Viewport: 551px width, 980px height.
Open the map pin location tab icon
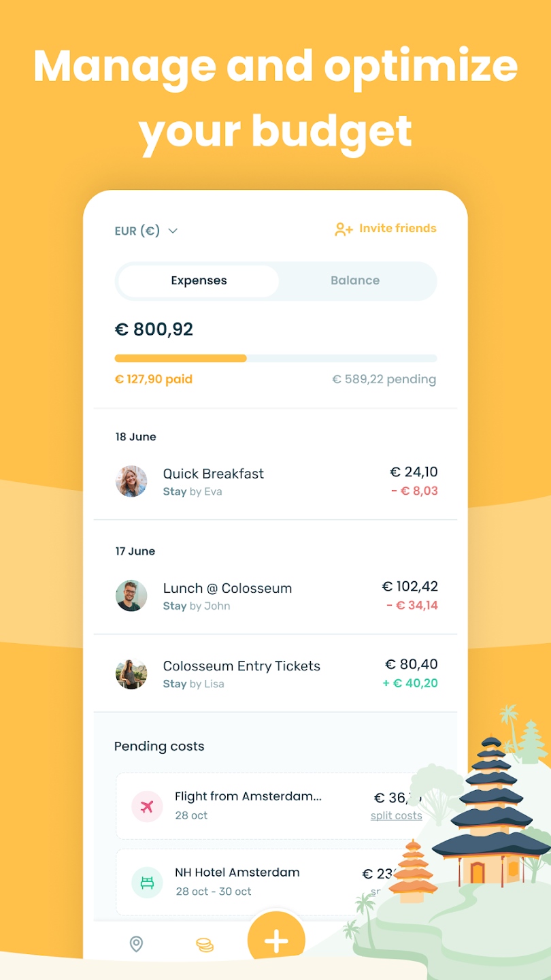136,944
